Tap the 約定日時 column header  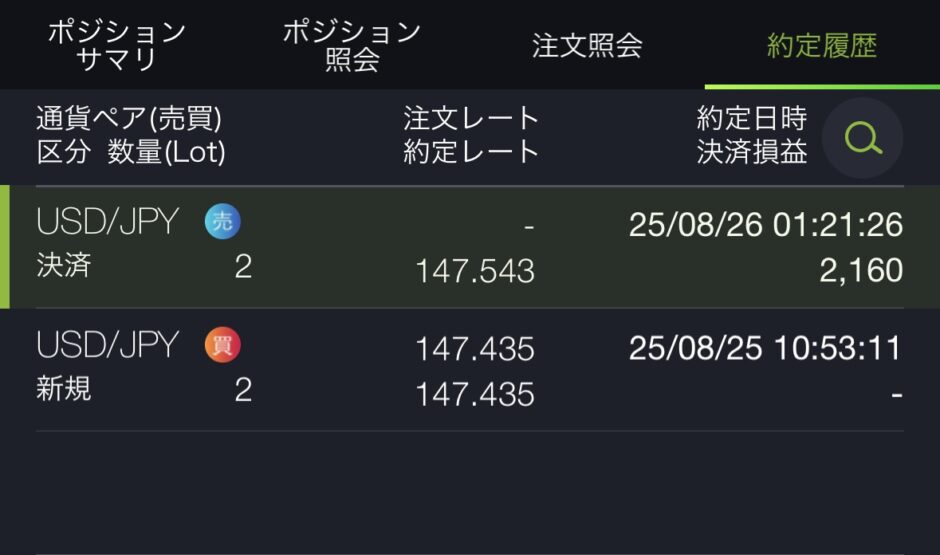point(752,118)
